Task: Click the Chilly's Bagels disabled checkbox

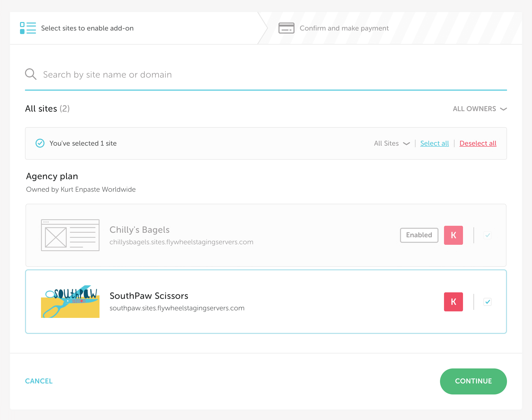Action: (x=487, y=235)
